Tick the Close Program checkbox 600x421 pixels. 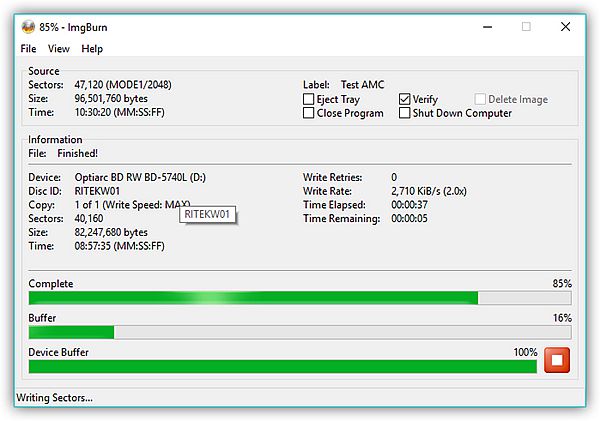coord(309,114)
